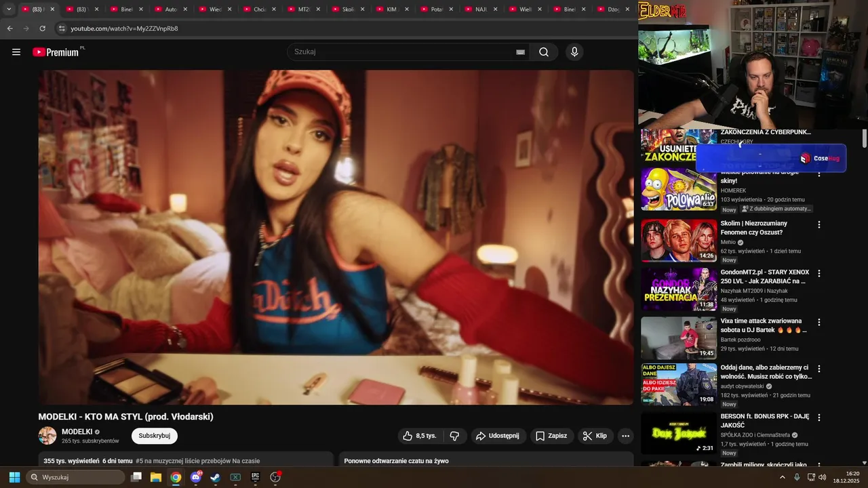Viewport: 868px width, 488px height.
Task: Switch to the Wied tab
Action: click(x=215, y=9)
